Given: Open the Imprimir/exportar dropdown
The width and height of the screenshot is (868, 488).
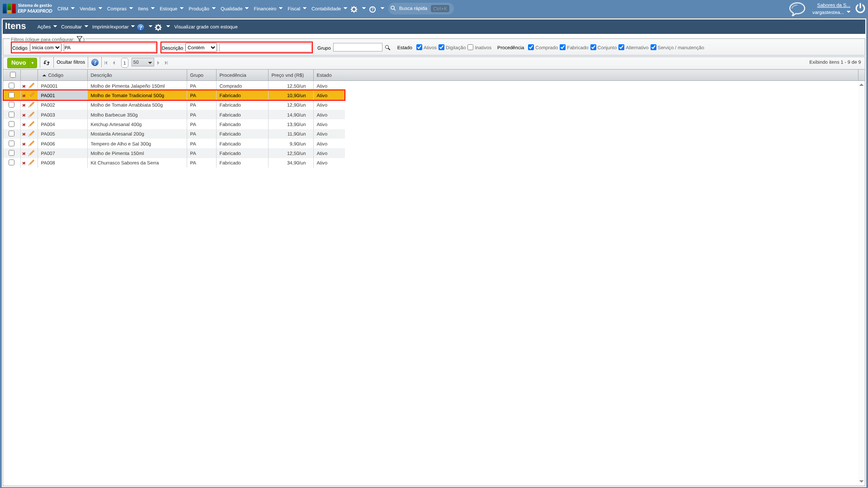Looking at the screenshot, I should (113, 27).
